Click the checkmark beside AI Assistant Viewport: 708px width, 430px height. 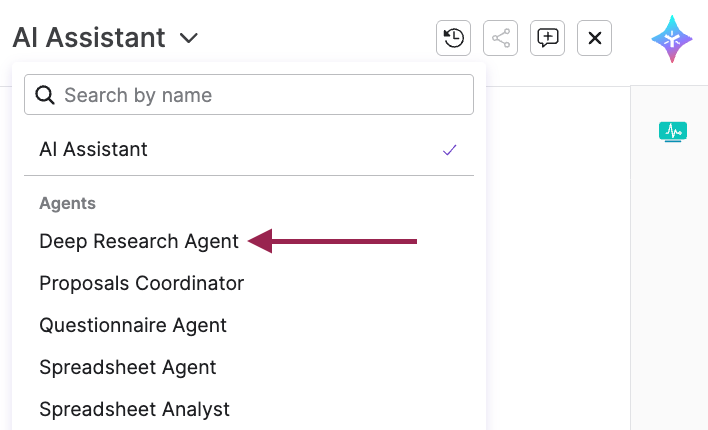[x=450, y=150]
